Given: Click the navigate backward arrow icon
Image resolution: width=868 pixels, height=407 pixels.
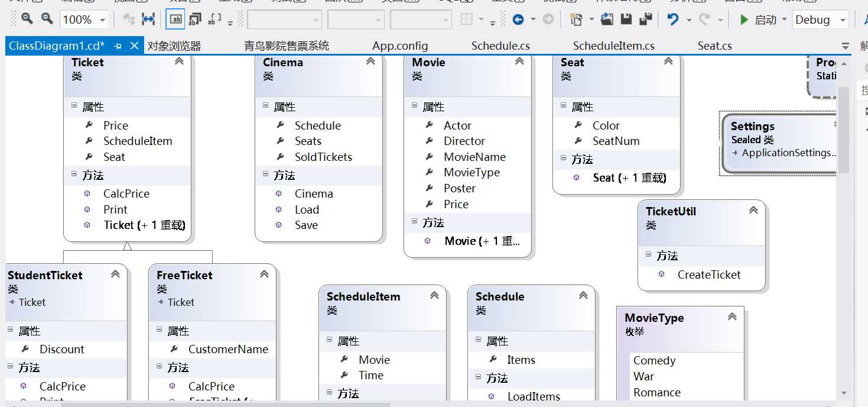Looking at the screenshot, I should [x=518, y=20].
